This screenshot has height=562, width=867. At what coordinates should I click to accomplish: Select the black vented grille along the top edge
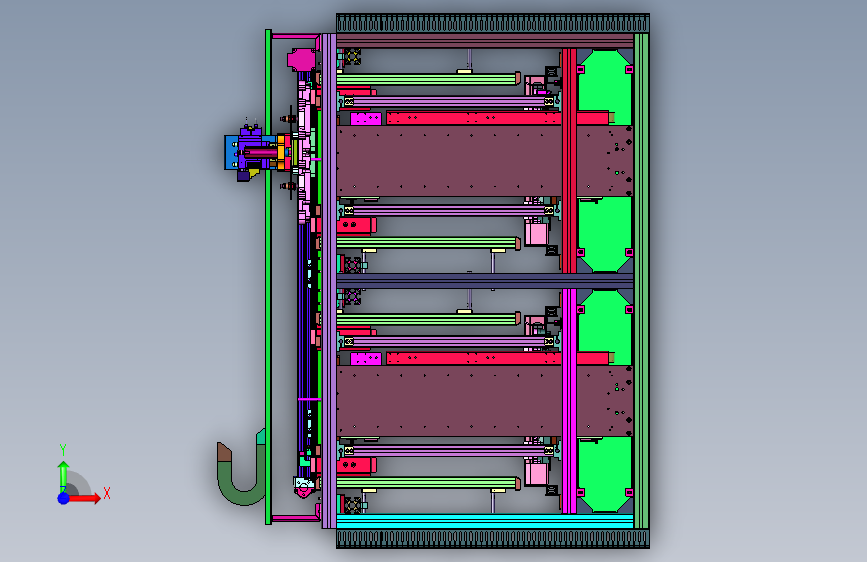tap(493, 24)
